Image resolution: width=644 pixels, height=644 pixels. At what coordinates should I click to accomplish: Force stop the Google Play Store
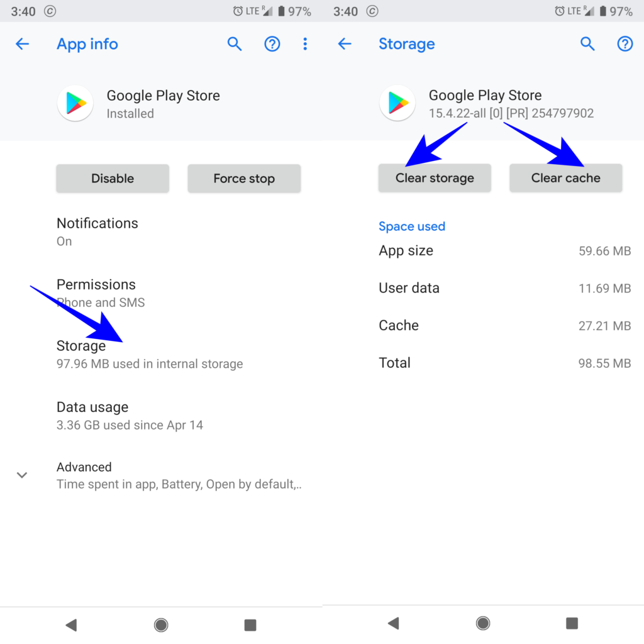pyautogui.click(x=244, y=178)
